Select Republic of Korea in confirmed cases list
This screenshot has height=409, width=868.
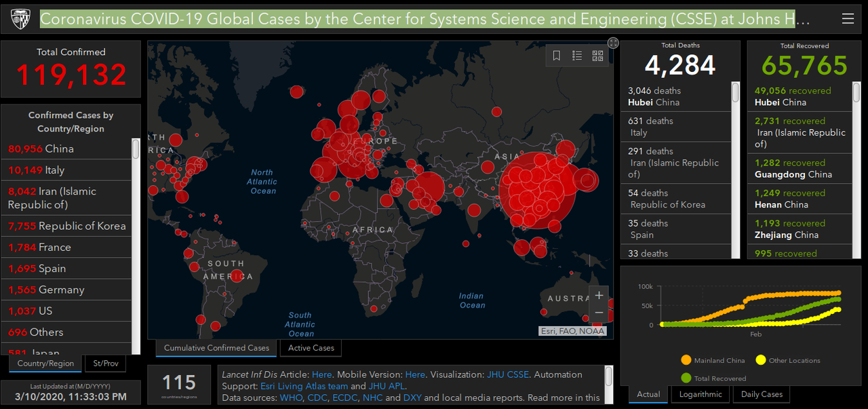point(66,226)
